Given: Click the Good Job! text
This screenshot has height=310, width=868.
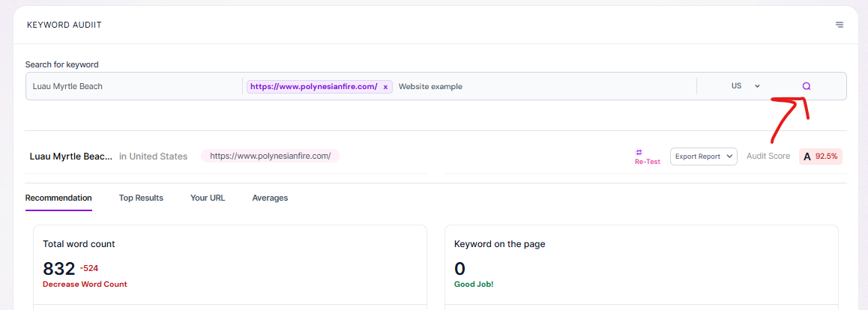Looking at the screenshot, I should (x=473, y=285).
